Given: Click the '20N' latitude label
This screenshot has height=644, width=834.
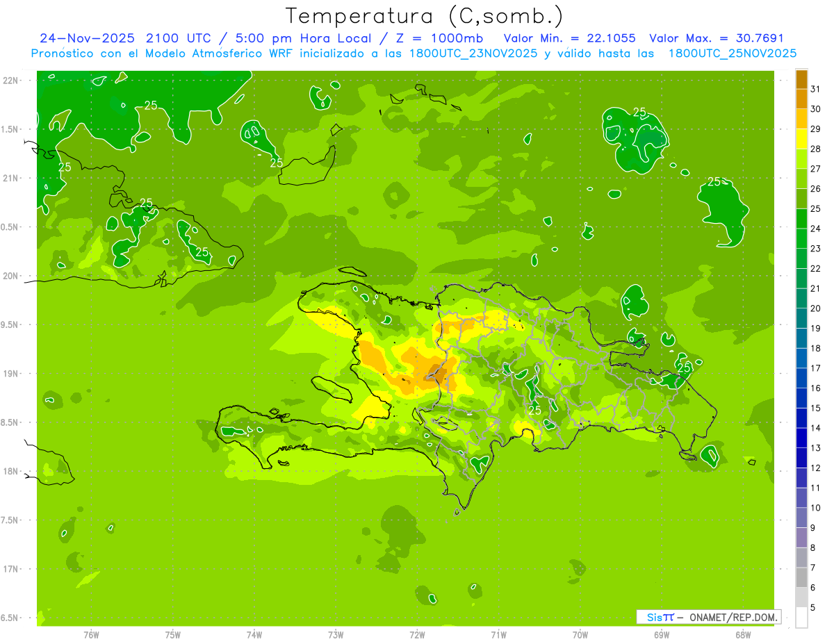Looking at the screenshot, I should tap(11, 276).
